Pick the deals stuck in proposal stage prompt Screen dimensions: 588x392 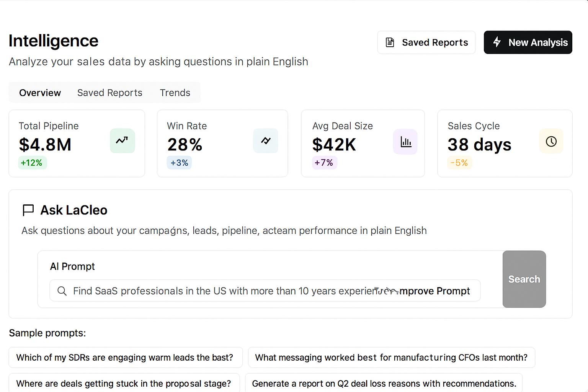pyautogui.click(x=124, y=383)
